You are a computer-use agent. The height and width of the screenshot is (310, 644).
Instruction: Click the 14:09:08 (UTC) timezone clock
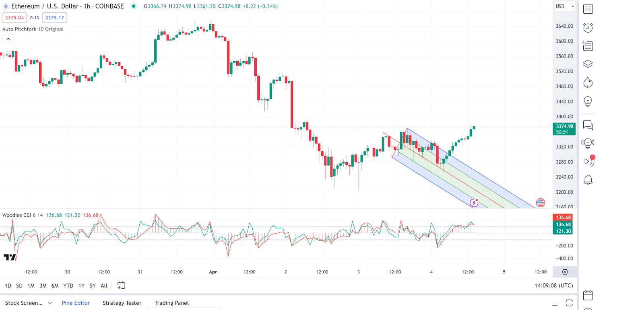point(553,285)
